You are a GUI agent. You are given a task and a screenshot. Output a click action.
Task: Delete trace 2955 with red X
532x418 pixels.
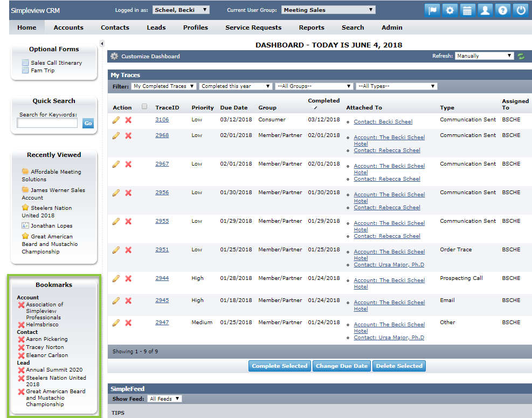tap(128, 221)
